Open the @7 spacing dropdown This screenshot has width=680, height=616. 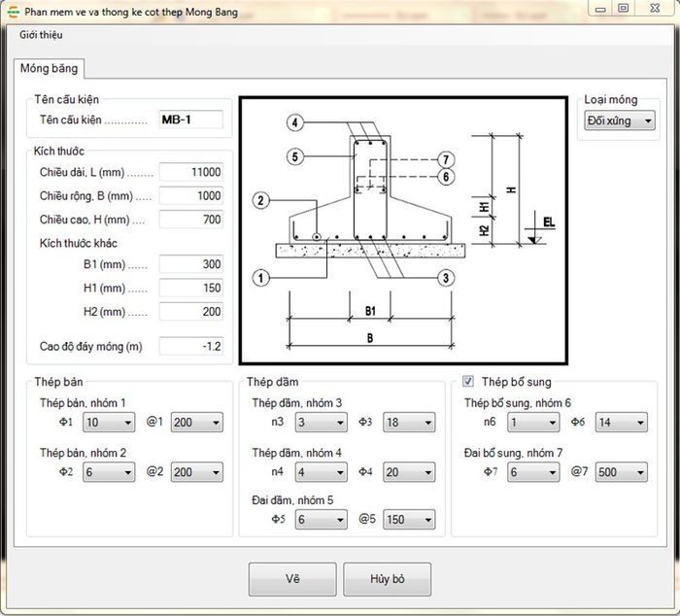(x=622, y=472)
